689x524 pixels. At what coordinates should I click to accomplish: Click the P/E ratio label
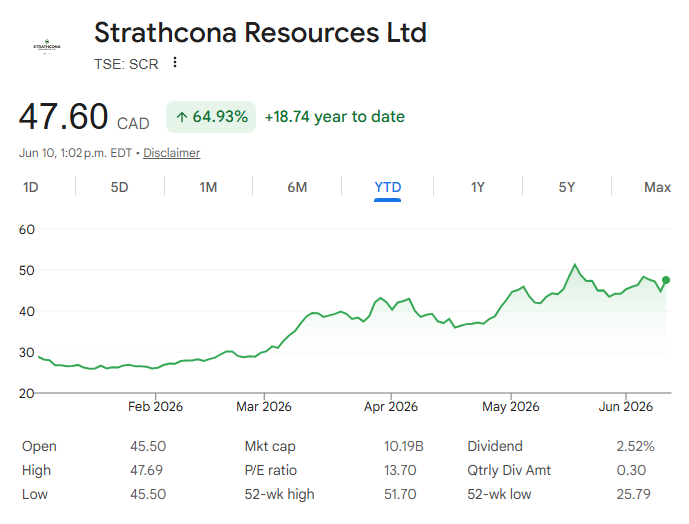pyautogui.click(x=271, y=470)
